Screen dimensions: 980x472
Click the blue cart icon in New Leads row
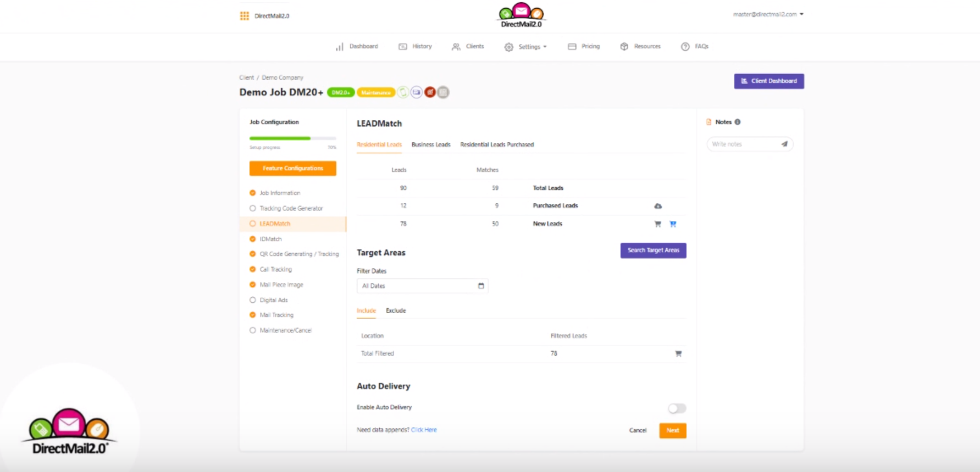(673, 224)
